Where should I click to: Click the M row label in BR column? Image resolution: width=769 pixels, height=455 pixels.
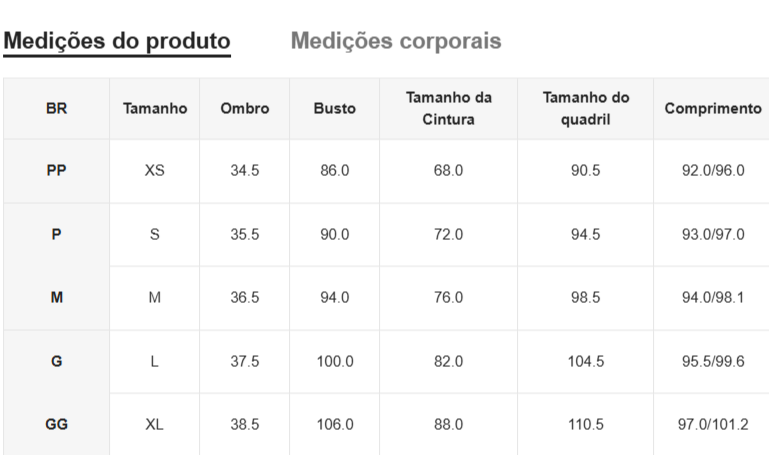point(57,297)
